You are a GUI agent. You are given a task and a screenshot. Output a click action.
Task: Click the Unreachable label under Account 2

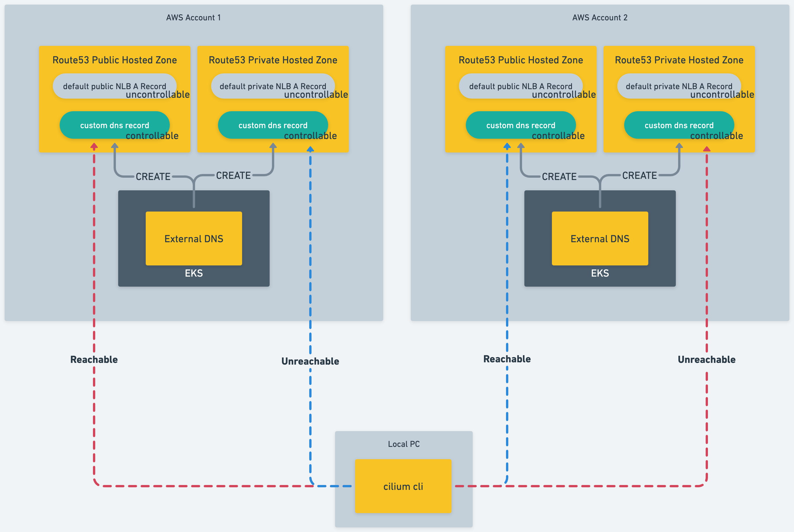707,359
